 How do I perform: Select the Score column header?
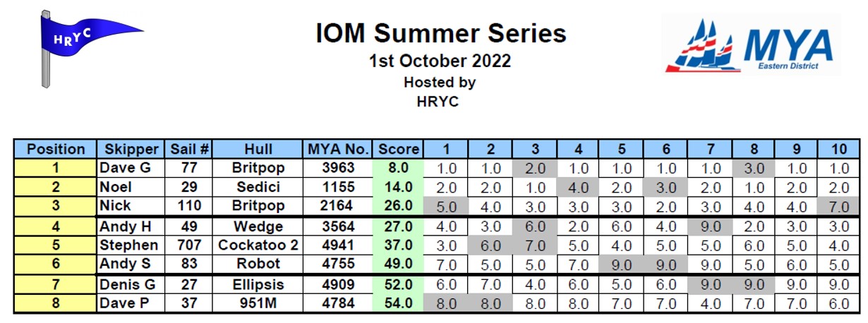pos(399,150)
